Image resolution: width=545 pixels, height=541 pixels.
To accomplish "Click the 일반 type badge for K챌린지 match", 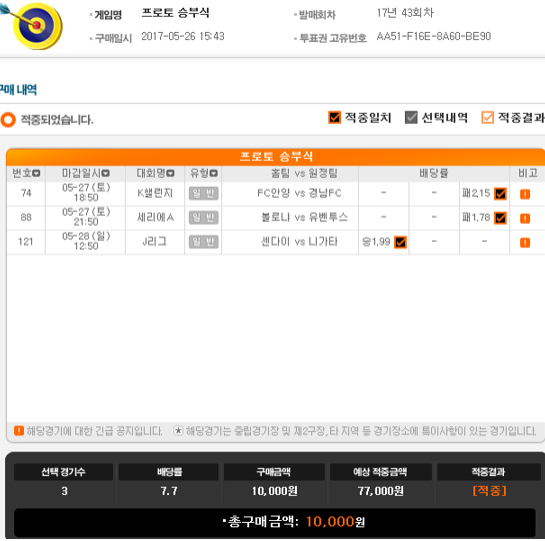I will pos(204,193).
